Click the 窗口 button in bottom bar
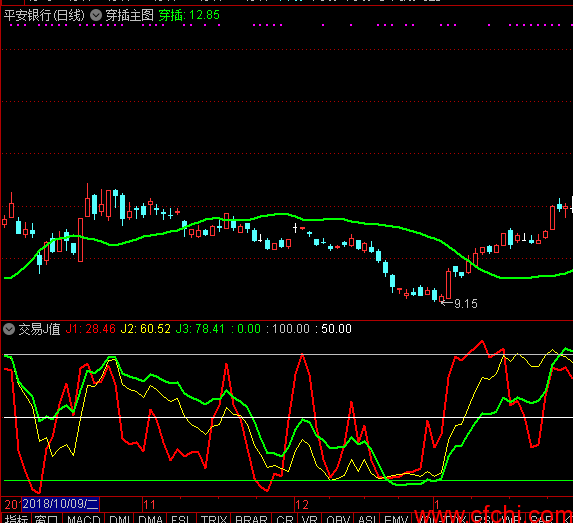The image size is (573, 523). [47, 519]
